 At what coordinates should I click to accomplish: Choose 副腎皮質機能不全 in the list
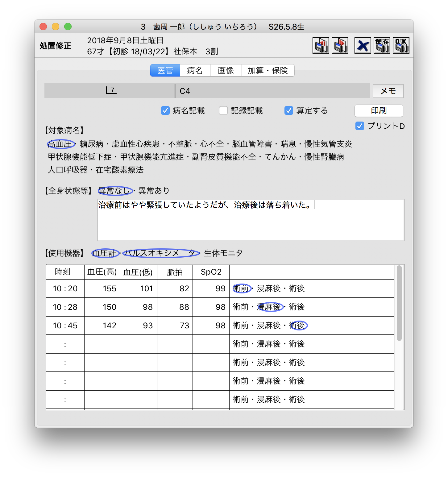[224, 157]
